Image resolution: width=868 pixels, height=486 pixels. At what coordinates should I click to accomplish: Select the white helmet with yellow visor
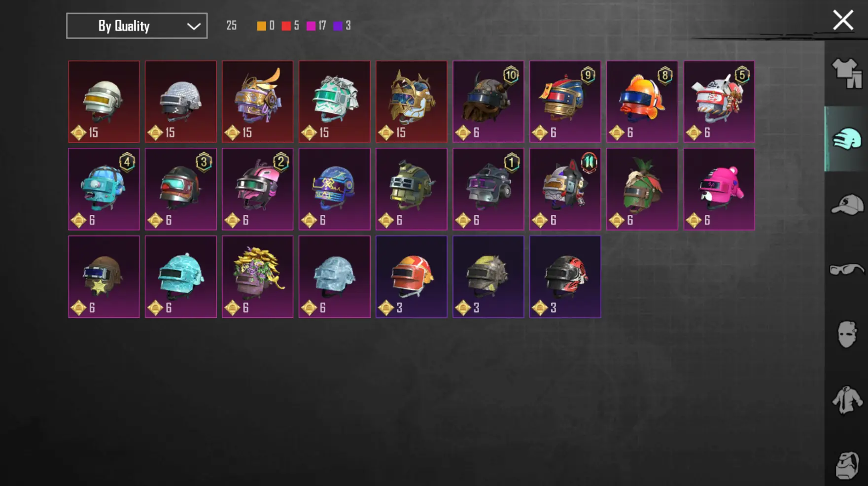(104, 102)
